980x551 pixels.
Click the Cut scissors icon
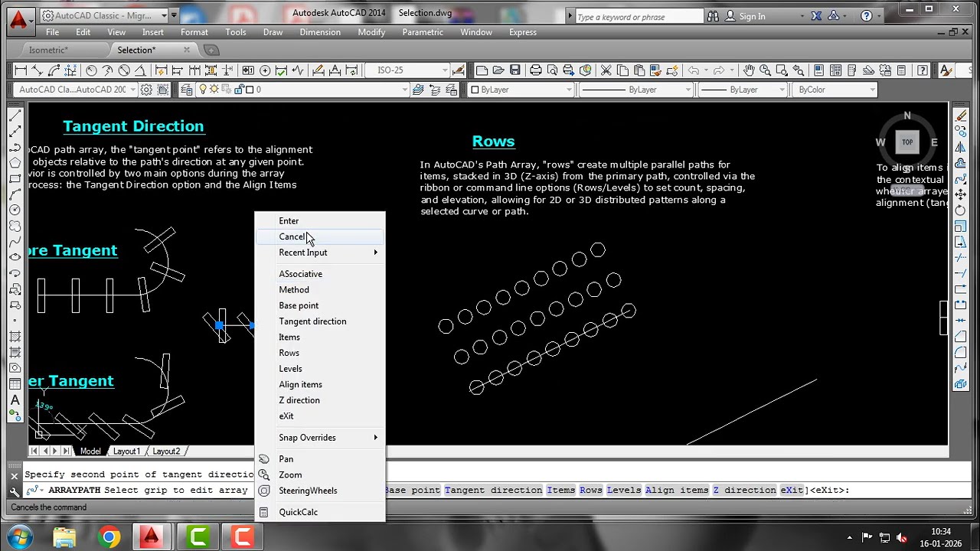(x=606, y=70)
